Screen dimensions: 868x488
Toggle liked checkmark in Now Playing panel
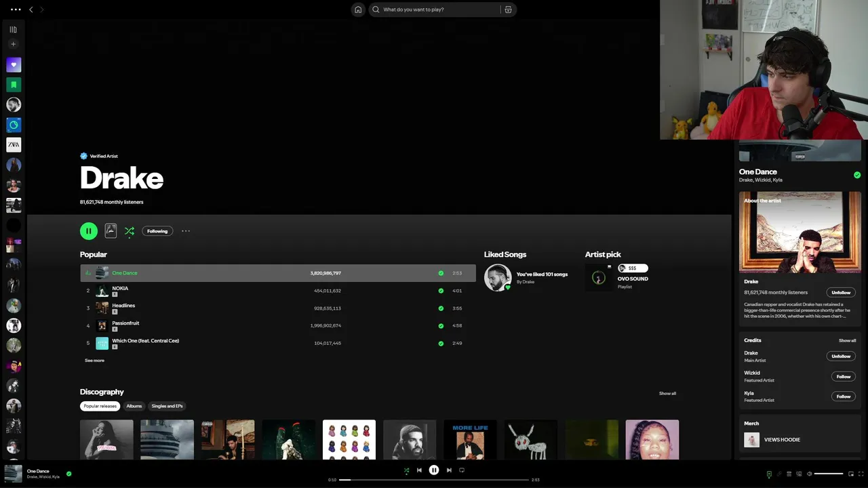point(857,175)
